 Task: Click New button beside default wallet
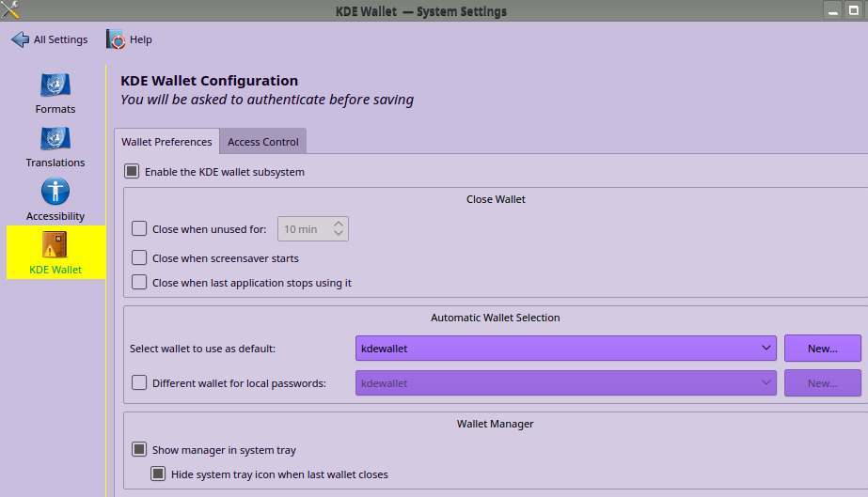[x=822, y=349]
